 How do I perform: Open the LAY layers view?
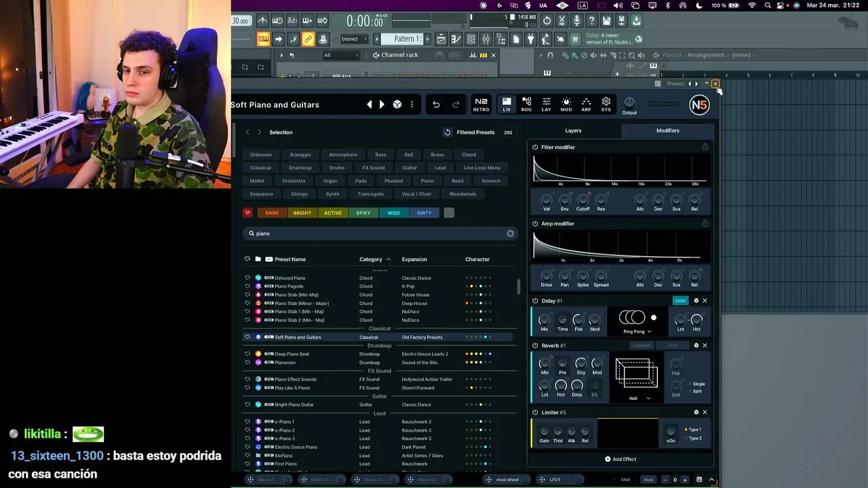pos(547,104)
